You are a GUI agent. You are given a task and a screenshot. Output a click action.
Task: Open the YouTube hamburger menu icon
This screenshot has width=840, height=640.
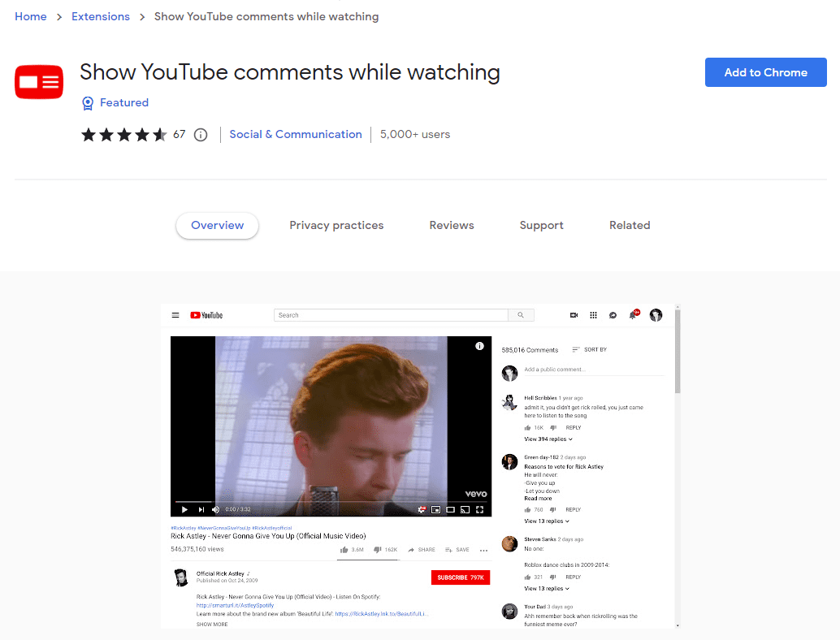tap(175, 315)
